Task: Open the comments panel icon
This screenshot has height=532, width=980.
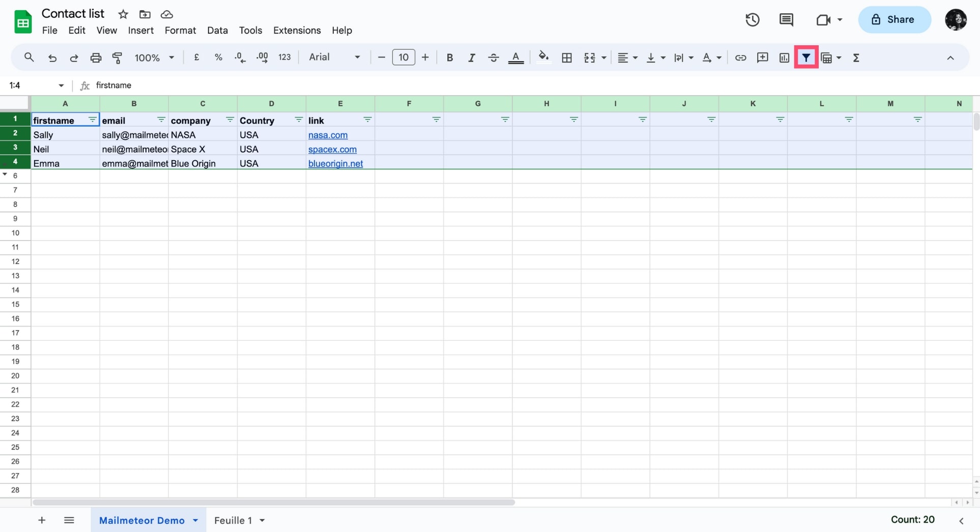Action: pos(786,20)
